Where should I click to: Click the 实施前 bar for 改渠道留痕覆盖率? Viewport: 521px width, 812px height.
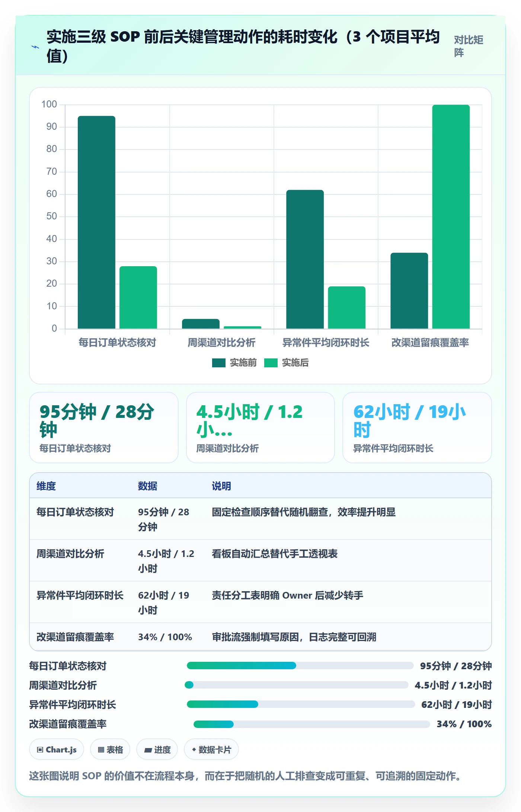coord(409,291)
